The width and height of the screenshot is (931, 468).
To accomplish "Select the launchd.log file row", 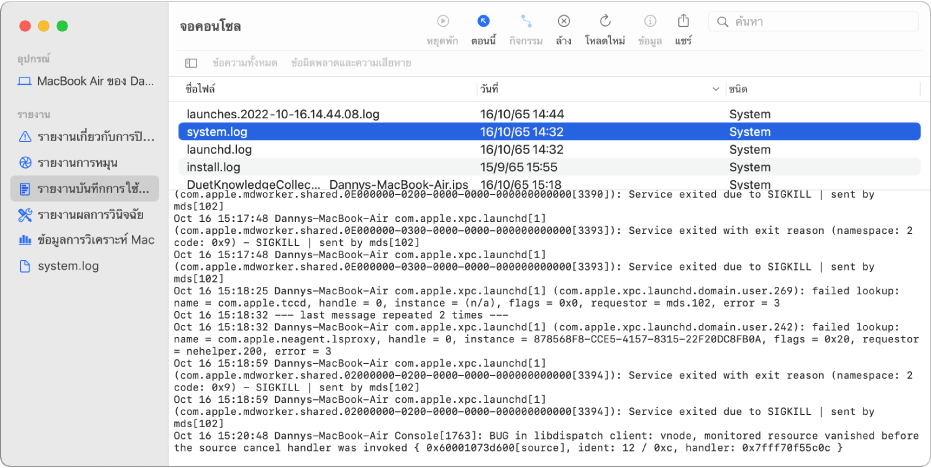I will click(x=549, y=150).
